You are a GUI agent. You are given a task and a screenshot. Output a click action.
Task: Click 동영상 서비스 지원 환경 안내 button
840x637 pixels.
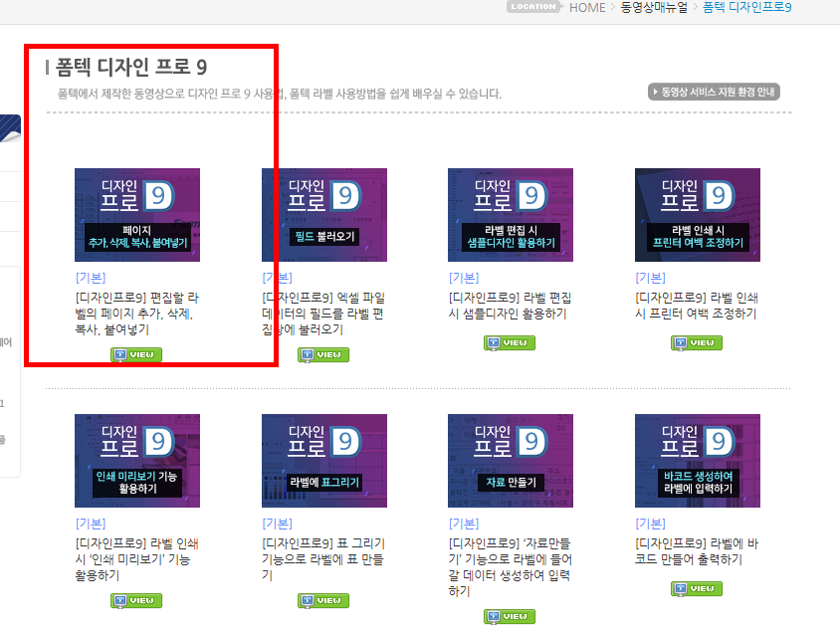tap(714, 92)
